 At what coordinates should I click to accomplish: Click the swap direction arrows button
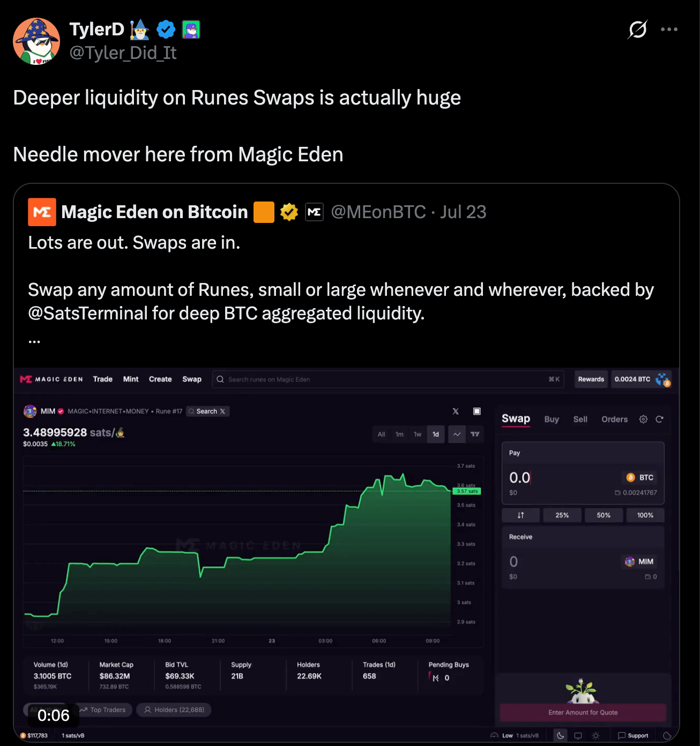coord(520,515)
